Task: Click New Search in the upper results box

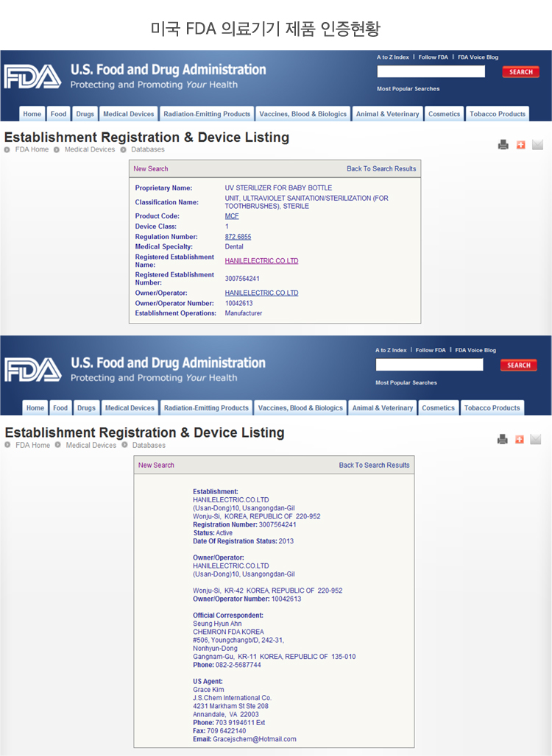Action: point(151,168)
